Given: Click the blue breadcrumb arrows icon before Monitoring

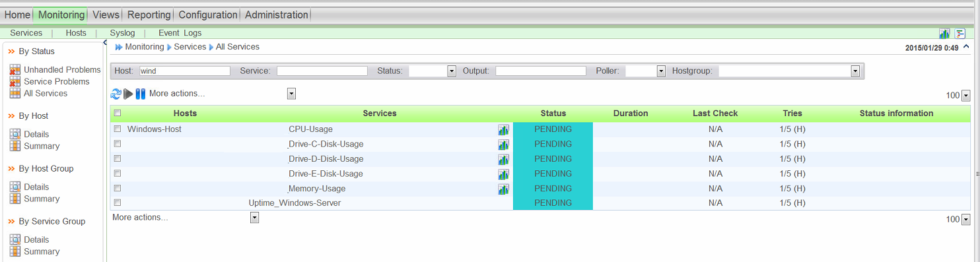Looking at the screenshot, I should [119, 48].
